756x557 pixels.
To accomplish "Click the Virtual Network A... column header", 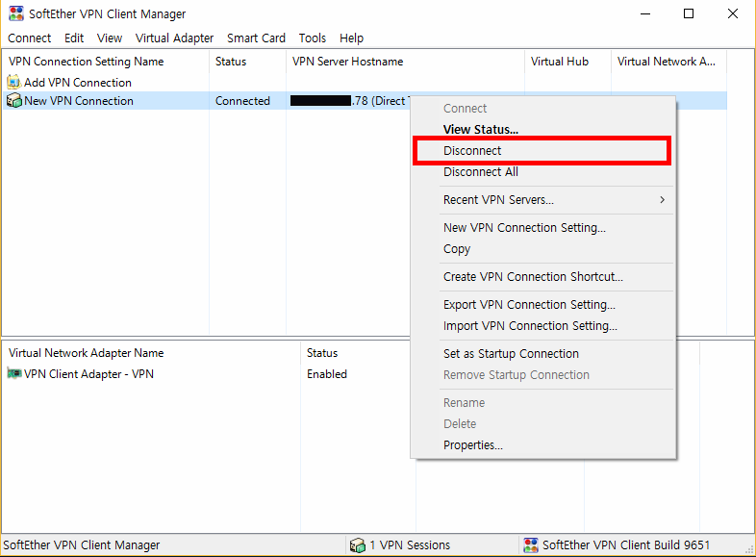I will click(x=668, y=62).
